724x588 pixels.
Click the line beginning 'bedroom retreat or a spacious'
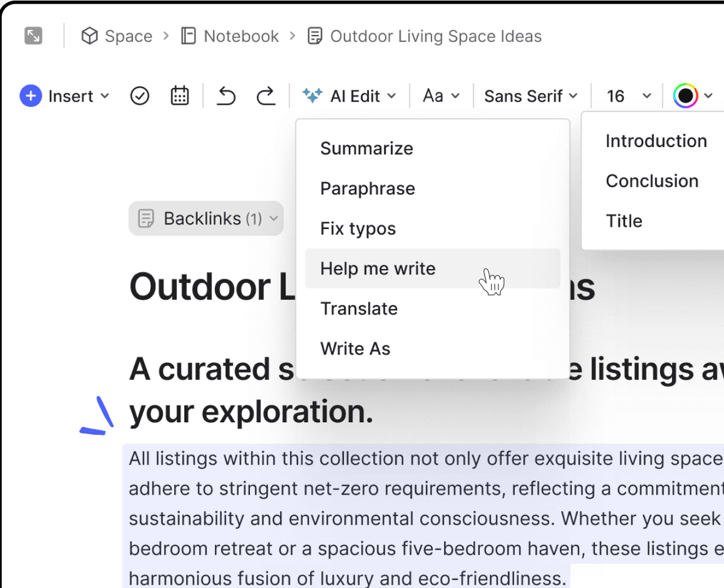425,548
